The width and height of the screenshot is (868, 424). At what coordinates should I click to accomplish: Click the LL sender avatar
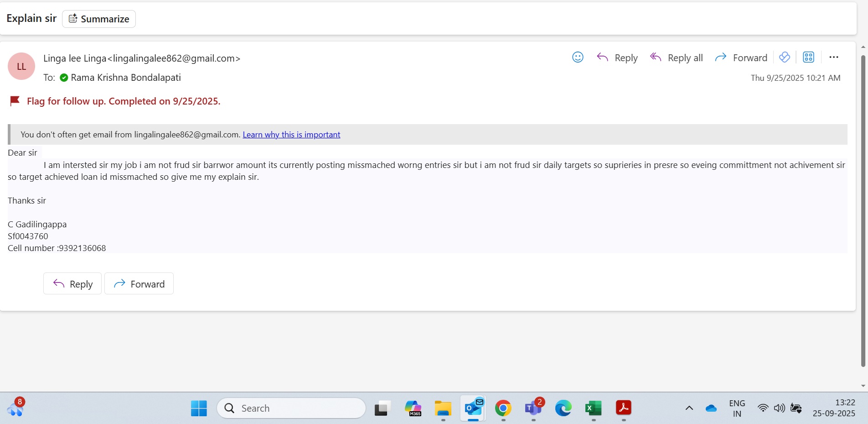click(21, 66)
